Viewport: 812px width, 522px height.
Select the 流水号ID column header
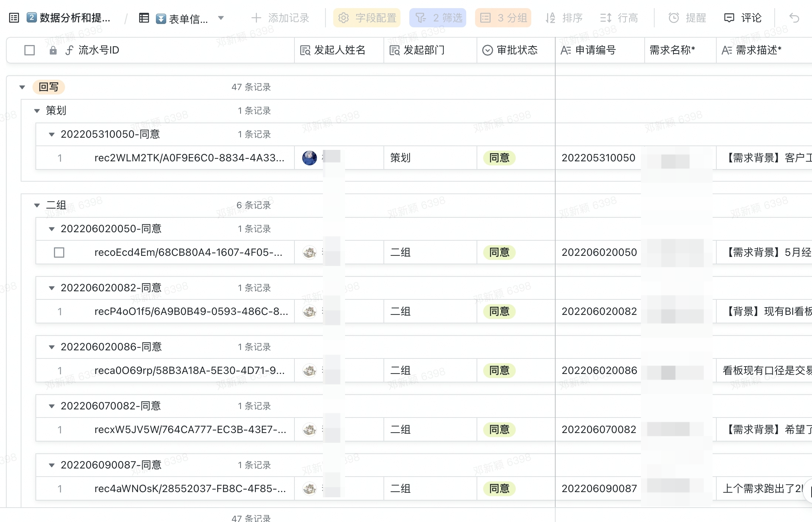pyautogui.click(x=150, y=50)
